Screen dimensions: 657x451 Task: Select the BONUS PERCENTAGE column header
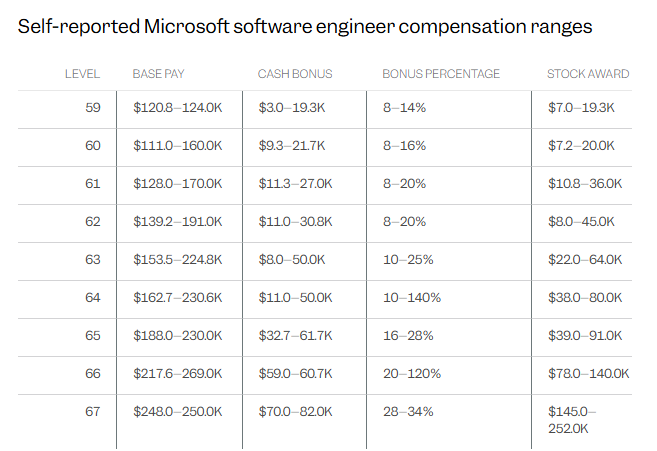(441, 74)
